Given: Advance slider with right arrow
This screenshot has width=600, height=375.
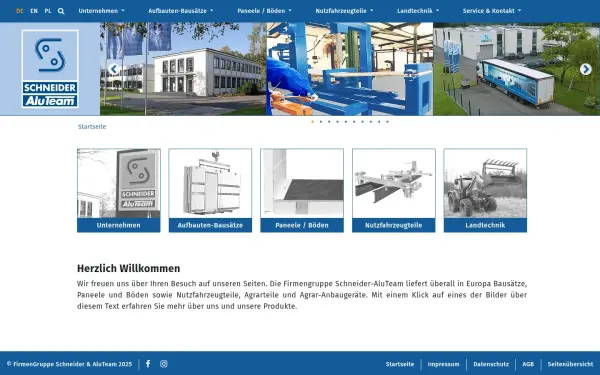Looking at the screenshot, I should click(x=585, y=69).
